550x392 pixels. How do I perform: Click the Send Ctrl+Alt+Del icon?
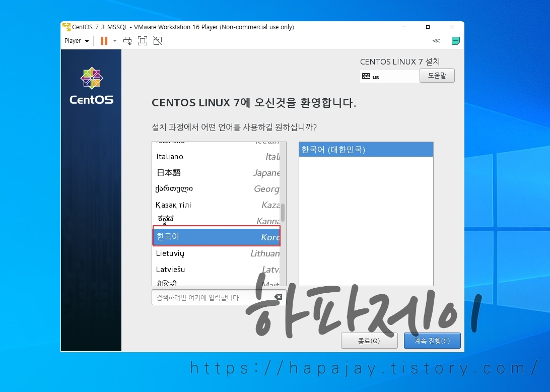click(127, 41)
